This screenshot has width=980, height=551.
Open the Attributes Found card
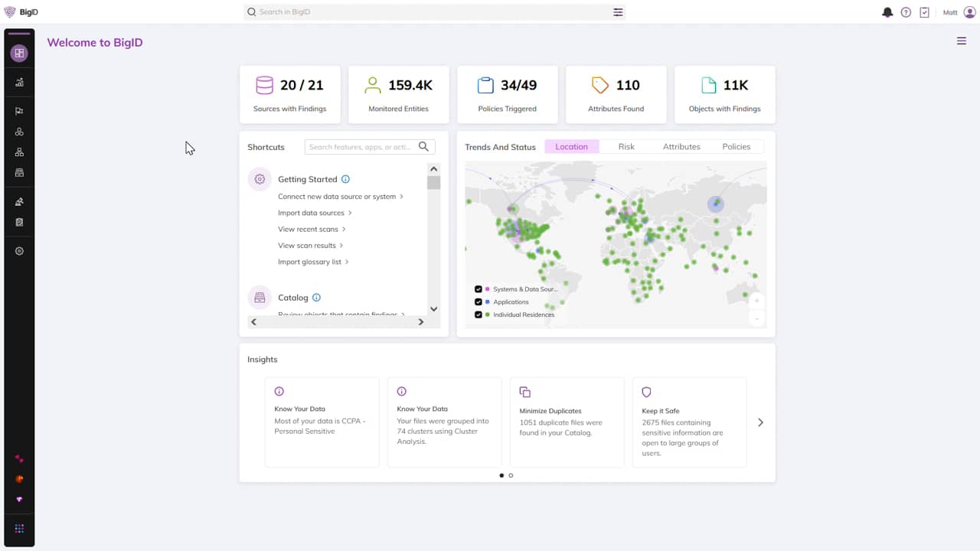click(x=616, y=94)
